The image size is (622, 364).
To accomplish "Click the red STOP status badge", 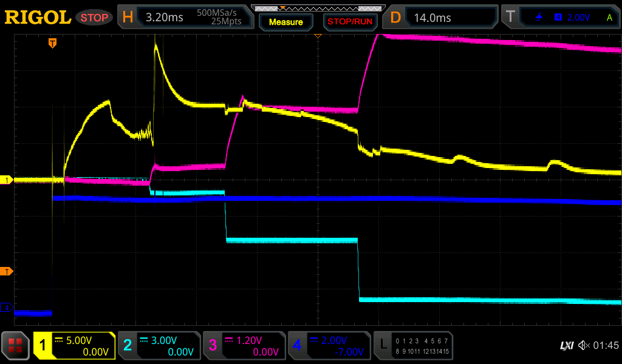I will (x=94, y=18).
